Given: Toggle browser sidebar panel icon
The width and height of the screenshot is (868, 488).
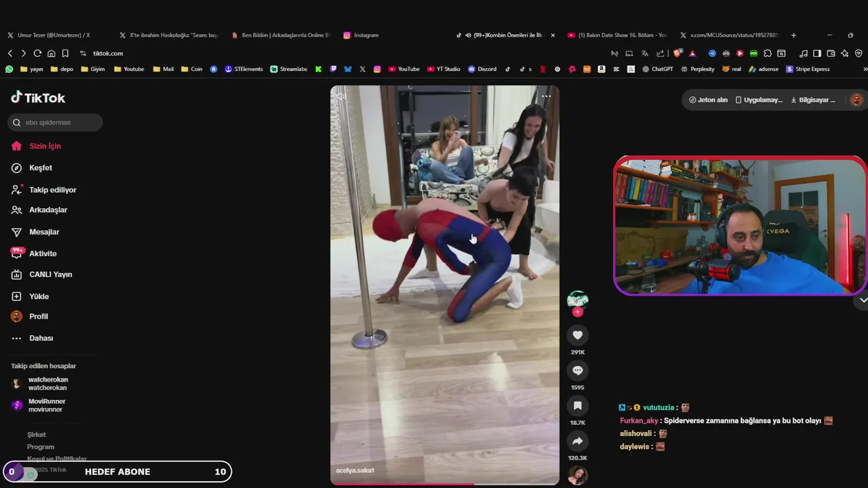Looking at the screenshot, I should click(817, 53).
